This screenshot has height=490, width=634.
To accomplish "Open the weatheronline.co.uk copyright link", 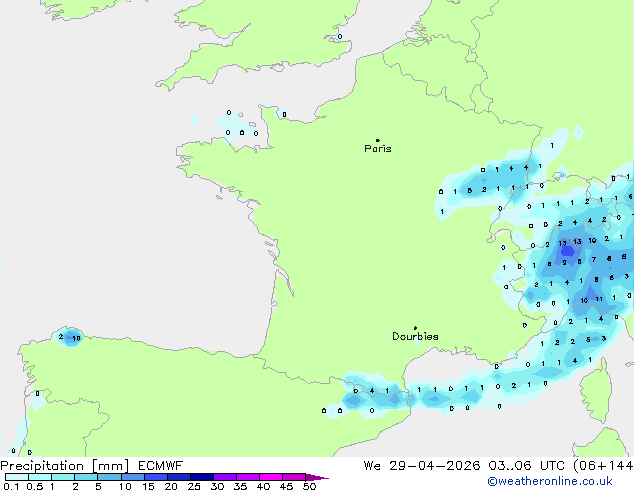I will (550, 481).
